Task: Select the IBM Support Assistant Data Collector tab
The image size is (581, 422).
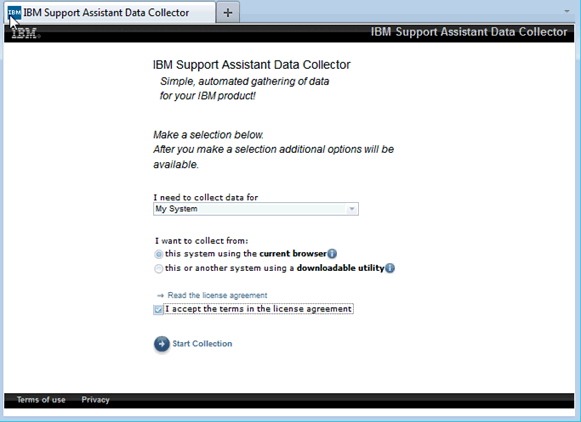Action: pos(110,13)
